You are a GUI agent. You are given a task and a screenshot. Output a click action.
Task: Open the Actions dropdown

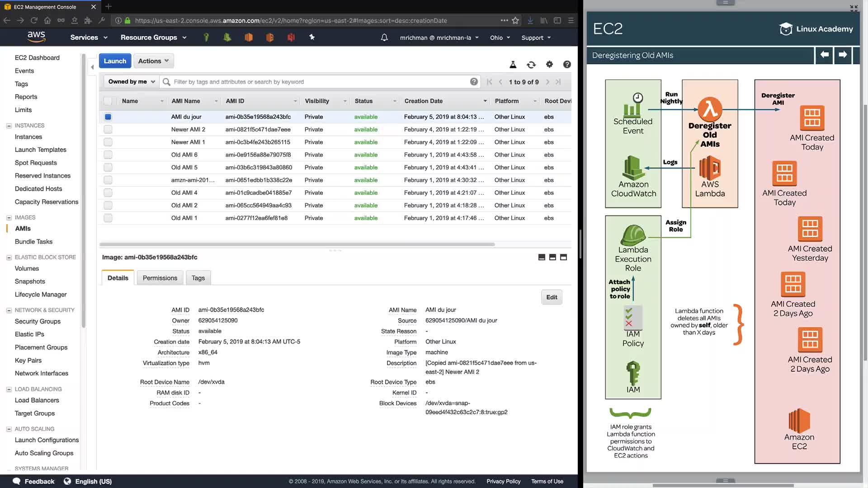click(x=153, y=61)
